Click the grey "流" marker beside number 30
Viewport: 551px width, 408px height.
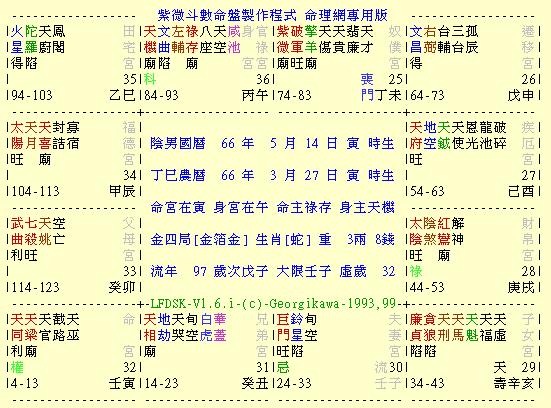point(381,367)
